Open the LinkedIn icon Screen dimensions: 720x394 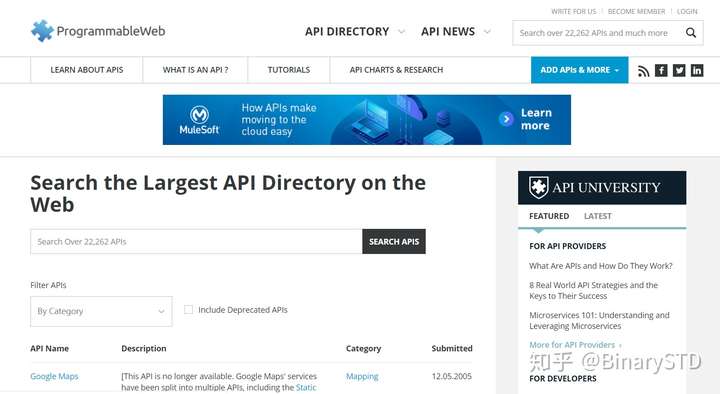tap(697, 70)
